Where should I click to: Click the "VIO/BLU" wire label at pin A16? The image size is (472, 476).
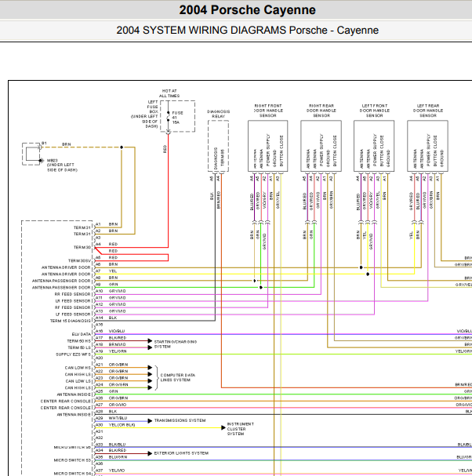tap(117, 331)
